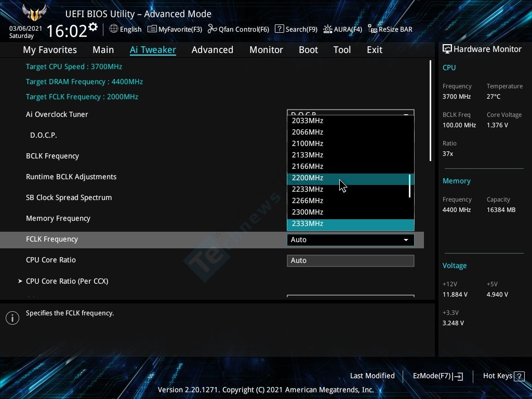Click the 03/06/2021 date display
The height and width of the screenshot is (399, 532).
[x=25, y=29]
